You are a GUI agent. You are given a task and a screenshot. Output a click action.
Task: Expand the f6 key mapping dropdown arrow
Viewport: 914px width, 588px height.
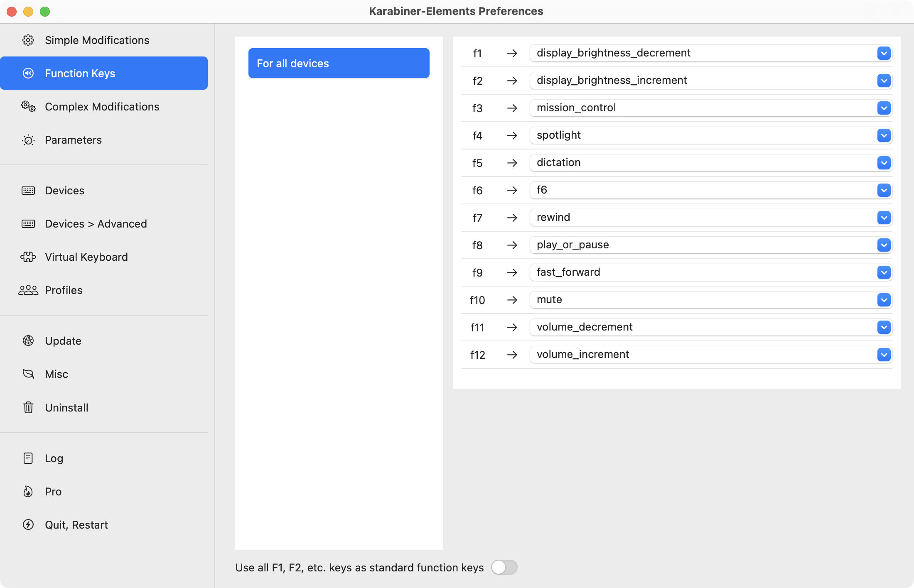coord(884,190)
